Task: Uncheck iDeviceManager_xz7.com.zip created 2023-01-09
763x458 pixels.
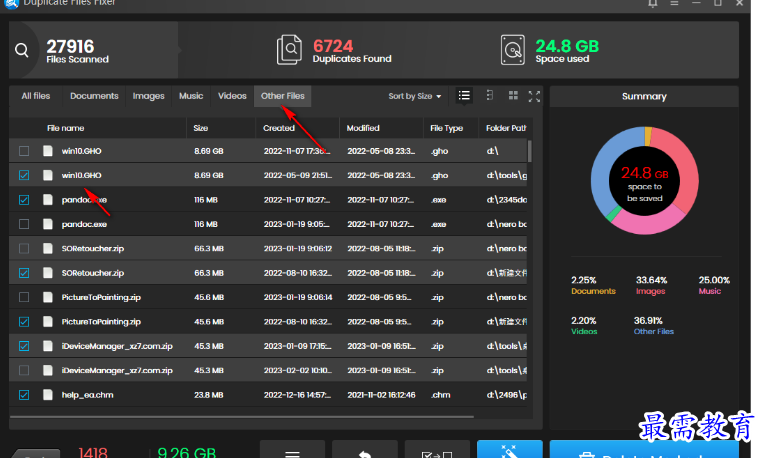Action: (x=24, y=346)
